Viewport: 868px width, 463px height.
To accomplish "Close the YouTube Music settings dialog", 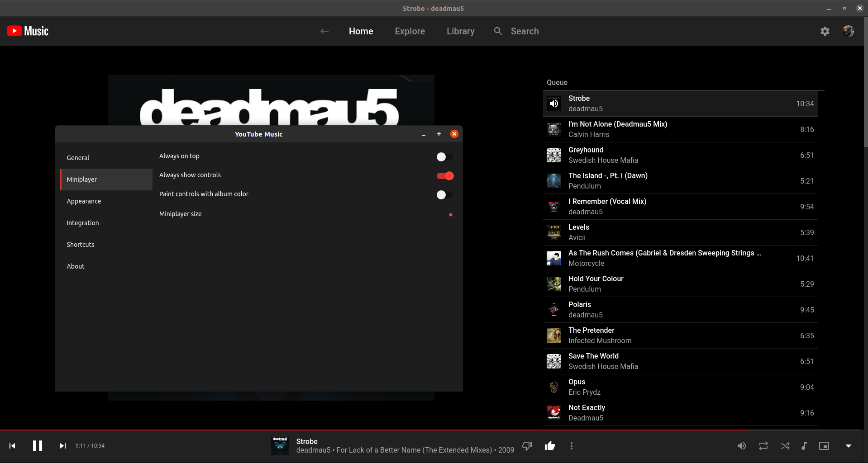I will (454, 134).
